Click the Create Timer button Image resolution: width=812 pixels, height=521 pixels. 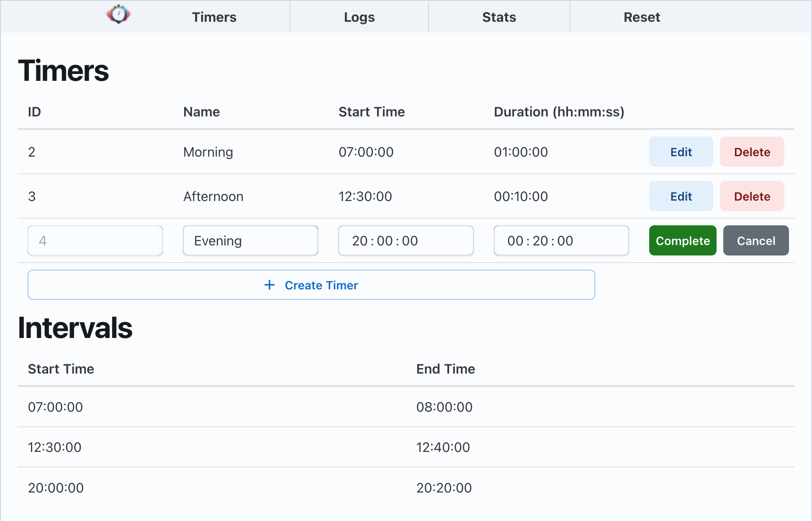311,285
